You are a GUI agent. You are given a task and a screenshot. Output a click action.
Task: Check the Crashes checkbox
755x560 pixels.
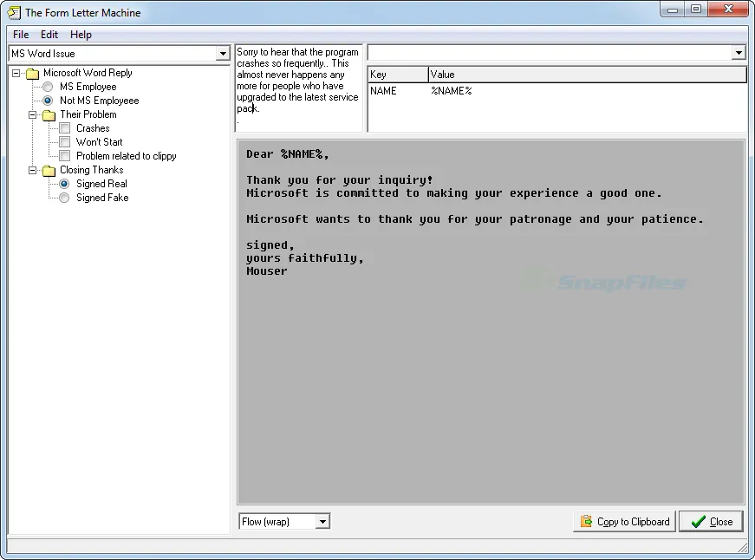point(65,128)
